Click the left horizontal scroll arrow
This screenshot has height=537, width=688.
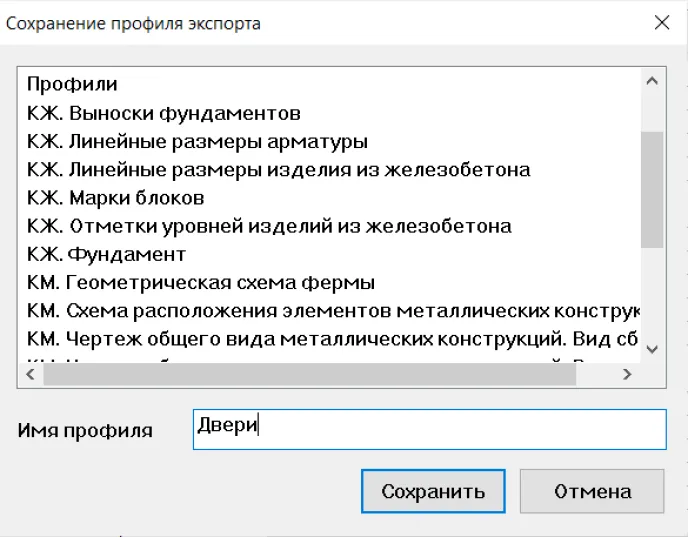tap(28, 375)
